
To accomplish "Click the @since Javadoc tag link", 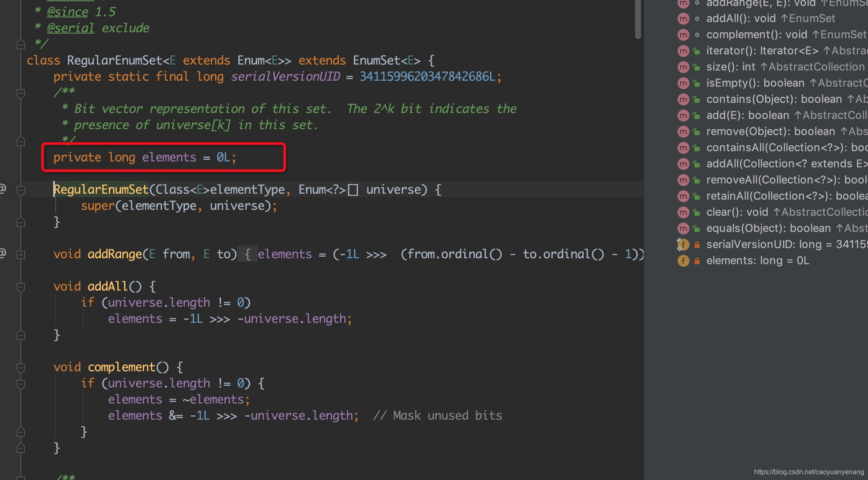I will [68, 12].
